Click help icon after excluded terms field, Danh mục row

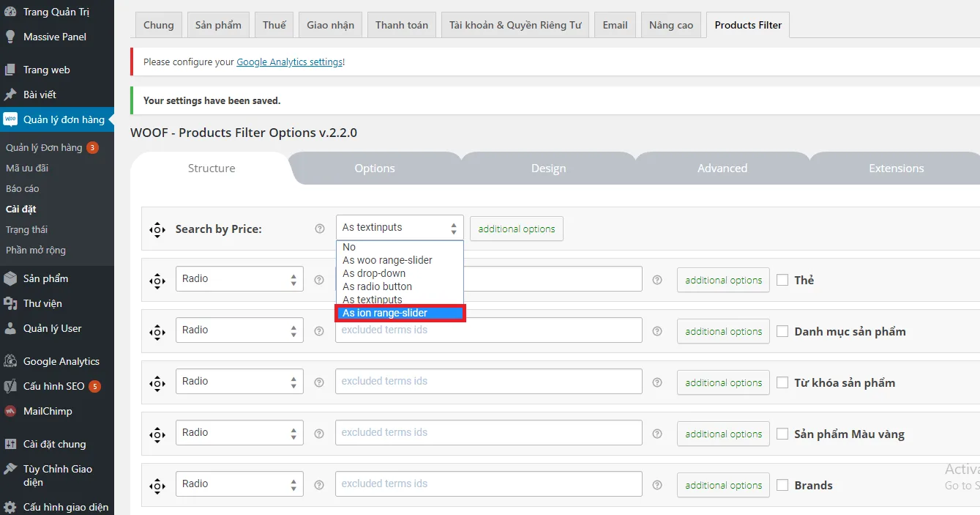[x=657, y=331]
